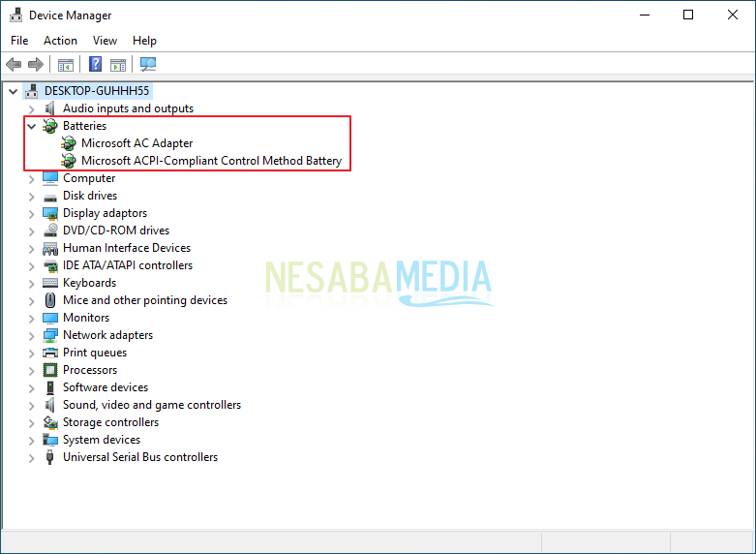
Task: Click the Show/Hide Action Pane icon
Action: pos(118,65)
